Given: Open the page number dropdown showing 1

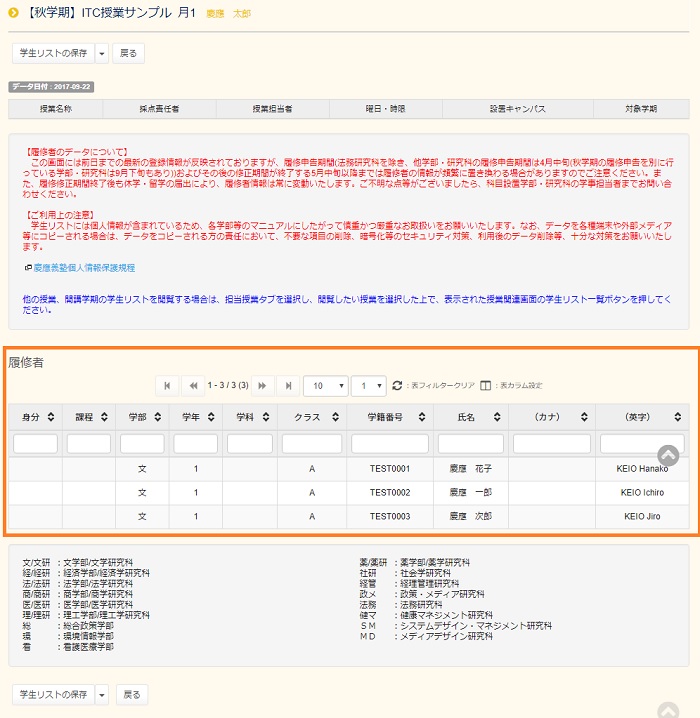Looking at the screenshot, I should (x=368, y=385).
